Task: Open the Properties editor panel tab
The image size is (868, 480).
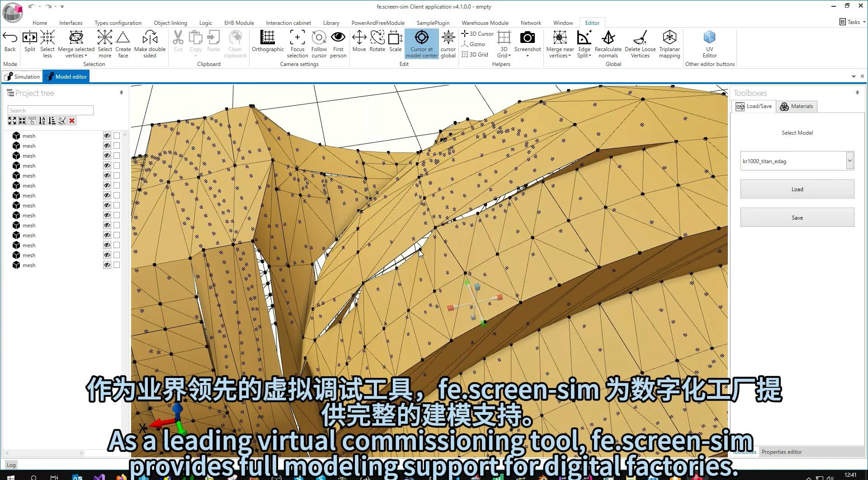Action: click(782, 452)
